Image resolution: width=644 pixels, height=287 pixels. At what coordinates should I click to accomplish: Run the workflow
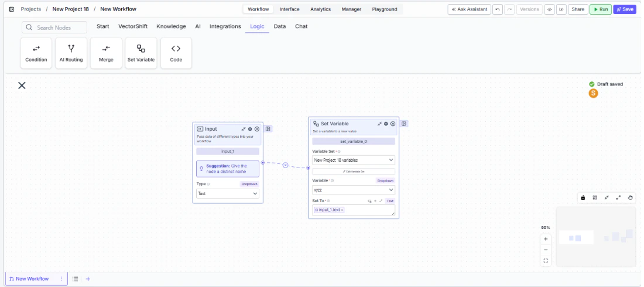point(601,9)
